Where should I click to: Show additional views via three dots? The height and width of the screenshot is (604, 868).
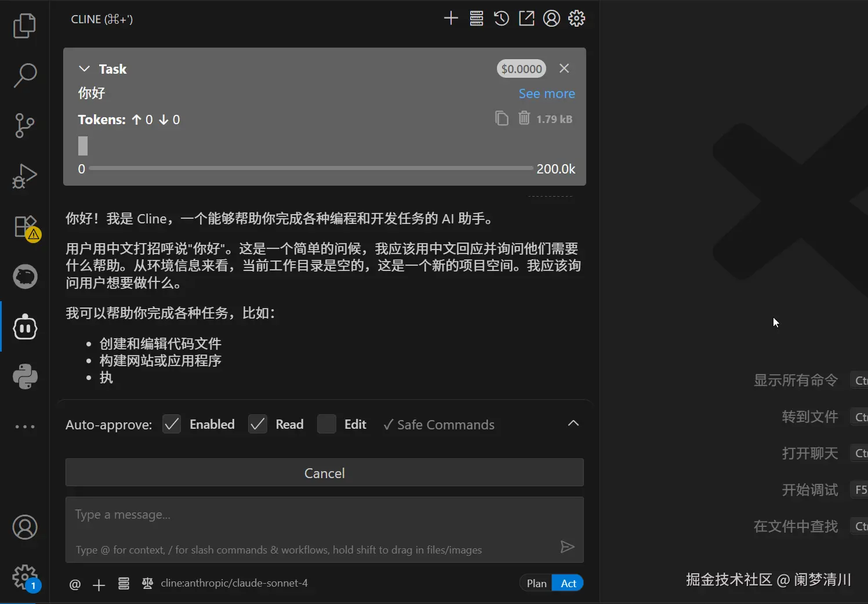(x=25, y=426)
